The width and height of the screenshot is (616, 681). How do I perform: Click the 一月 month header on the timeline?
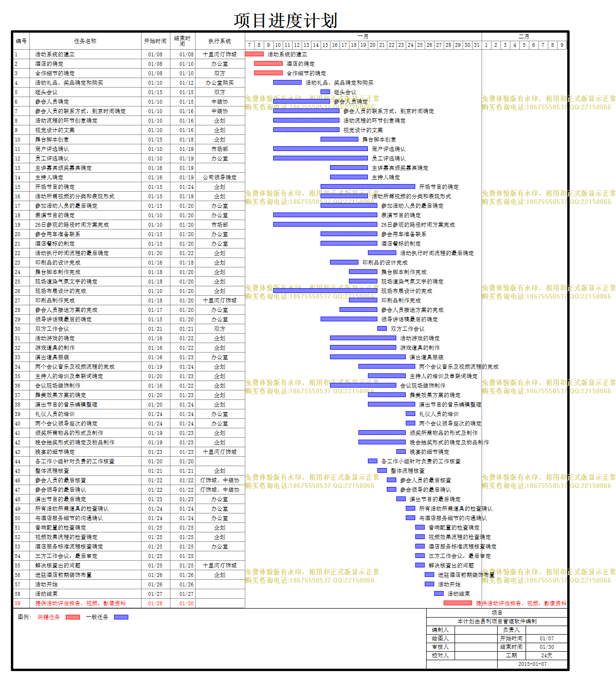(363, 36)
